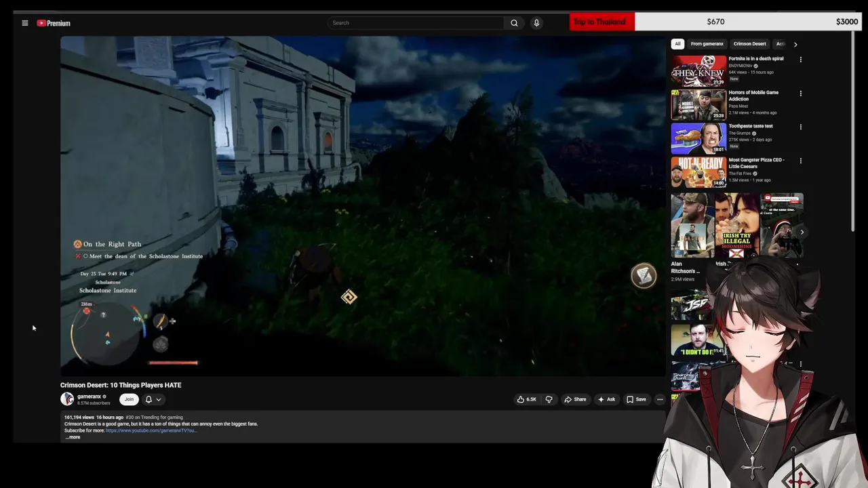Open Horrors of Mobile Game Addiction thumbnail

pyautogui.click(x=698, y=104)
